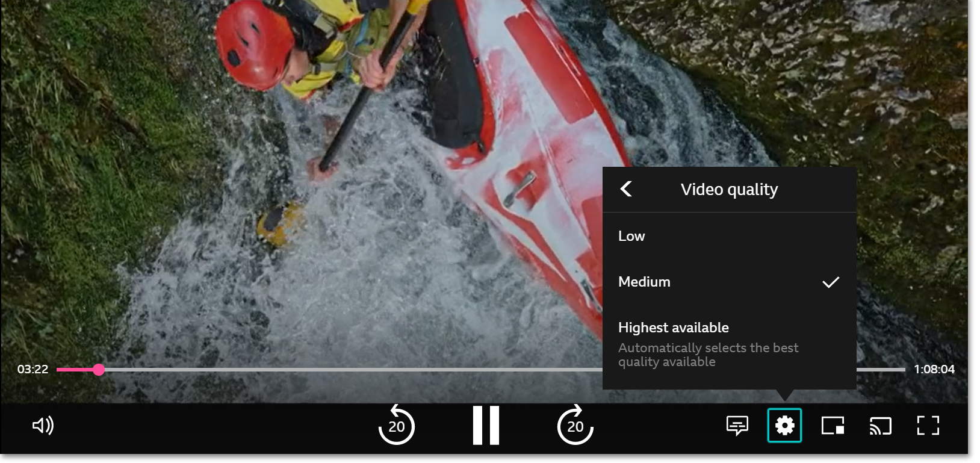Screen dimensions: 980x463
Task: Enter fullscreen mode
Action: click(x=928, y=426)
